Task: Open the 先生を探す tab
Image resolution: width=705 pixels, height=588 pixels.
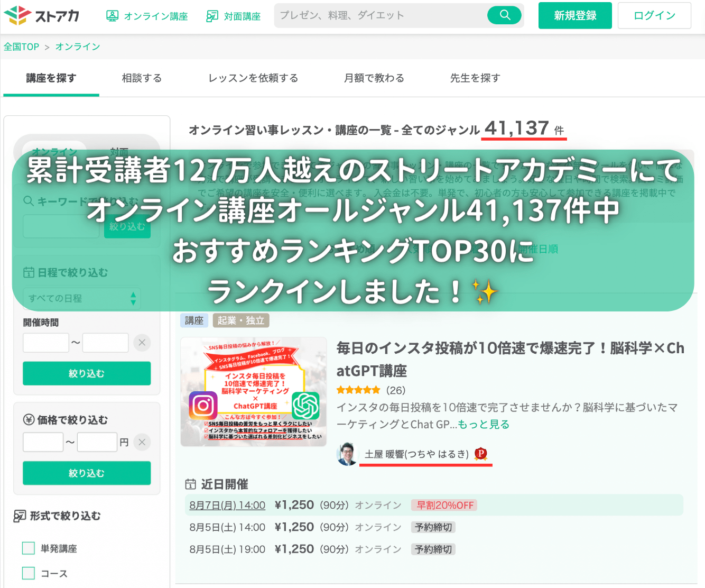Action: coord(475,78)
